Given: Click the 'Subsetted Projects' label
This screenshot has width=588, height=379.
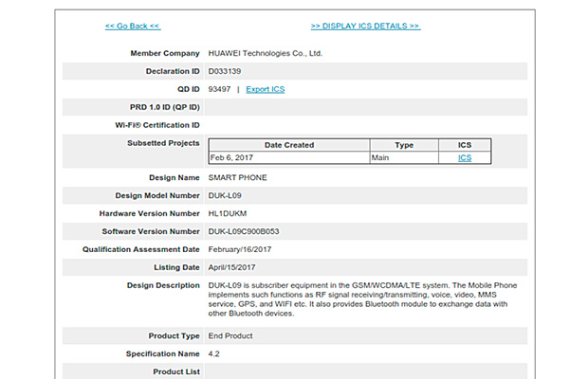Looking at the screenshot, I should [163, 143].
